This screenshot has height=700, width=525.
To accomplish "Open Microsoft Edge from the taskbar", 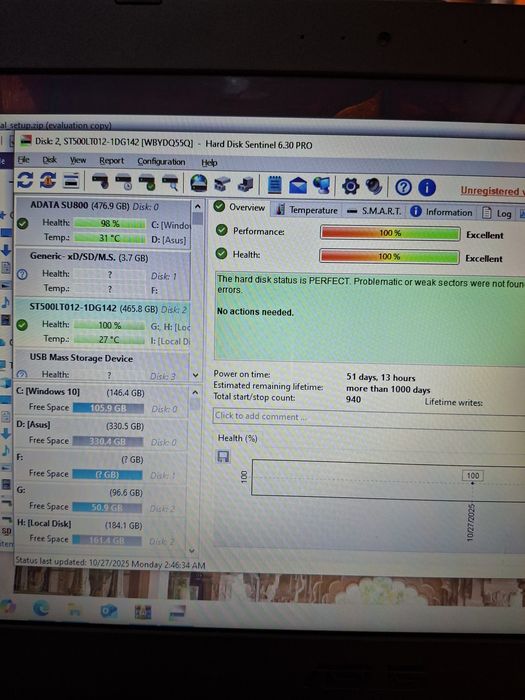I will click(41, 608).
